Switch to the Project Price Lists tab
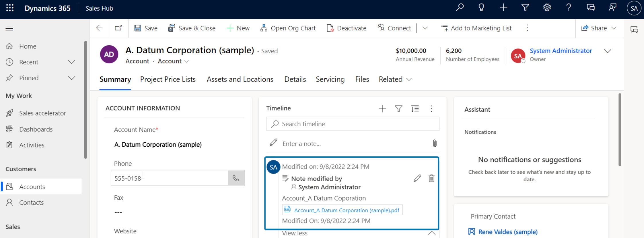The height and width of the screenshot is (238, 644). 168,79
